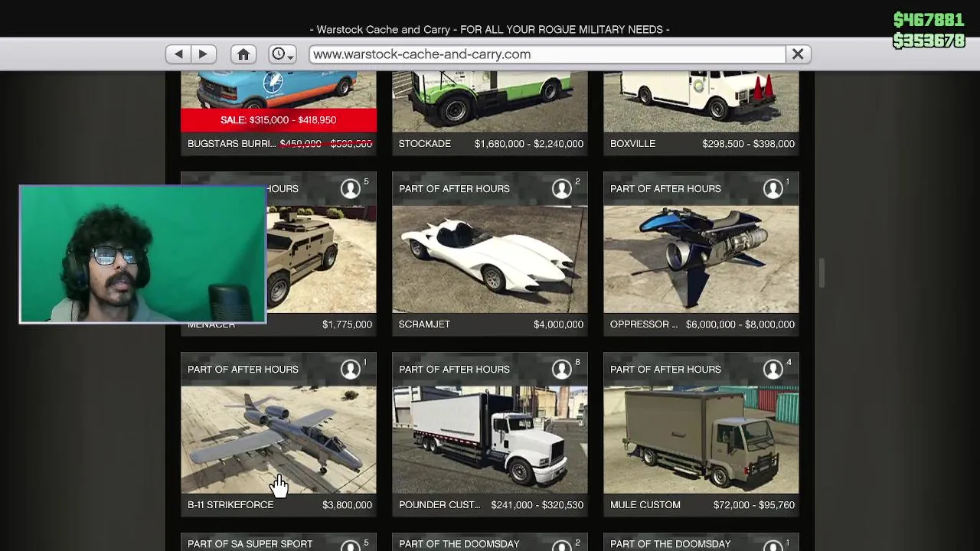
Task: Select the STOCKADE name label
Action: pyautogui.click(x=425, y=144)
